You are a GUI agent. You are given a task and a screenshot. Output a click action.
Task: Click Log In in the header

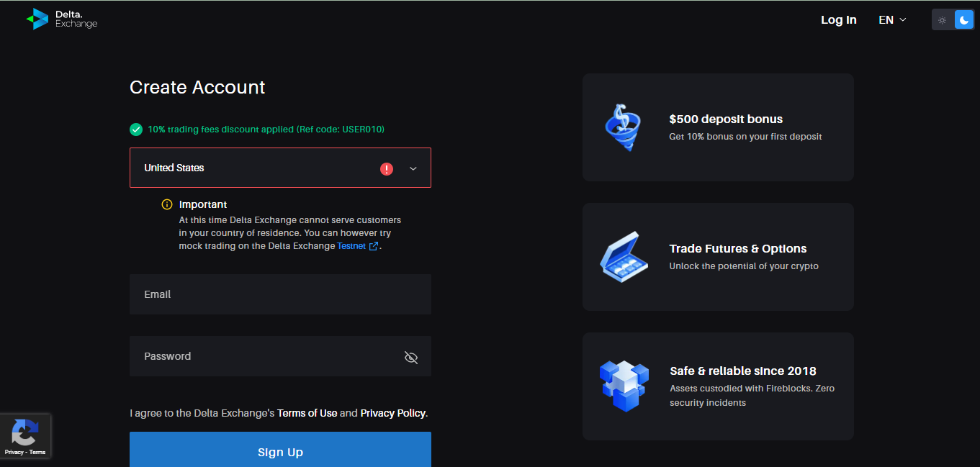(838, 20)
